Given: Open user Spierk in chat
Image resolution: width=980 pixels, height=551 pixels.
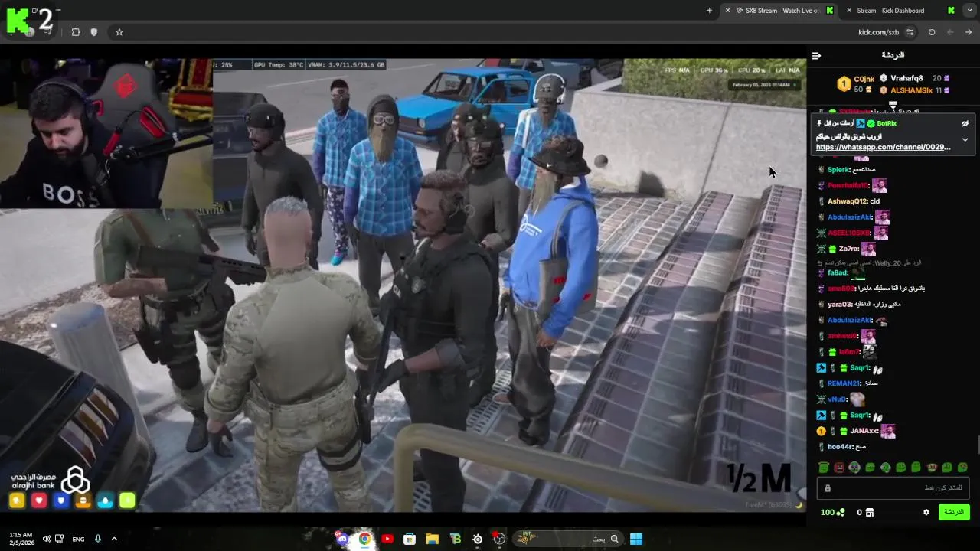Looking at the screenshot, I should 839,170.
